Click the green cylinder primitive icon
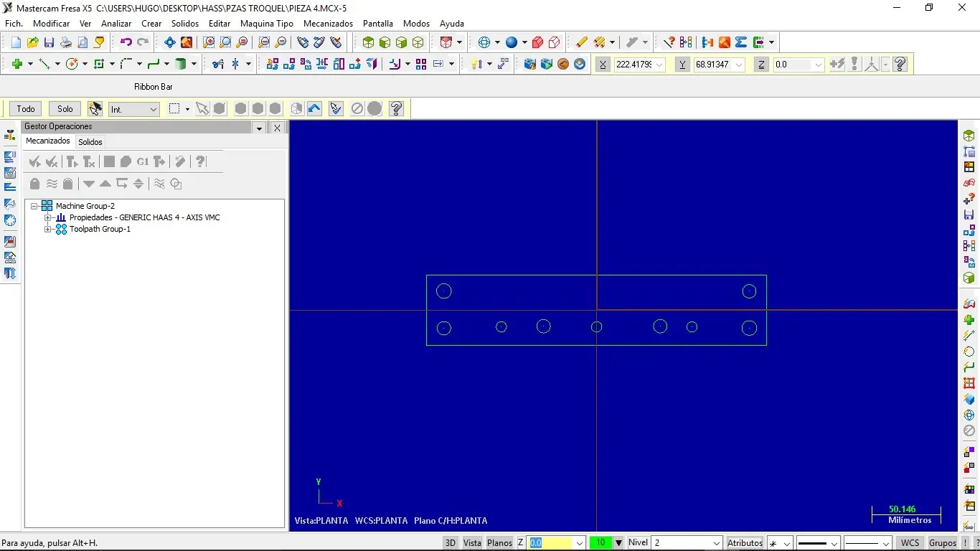This screenshot has width=980, height=551. coord(181,64)
